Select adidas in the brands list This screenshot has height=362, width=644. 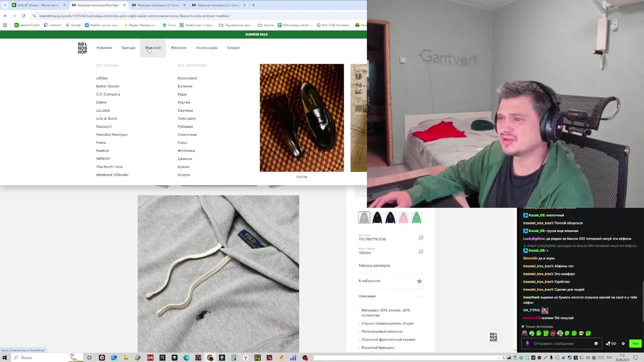point(102,78)
